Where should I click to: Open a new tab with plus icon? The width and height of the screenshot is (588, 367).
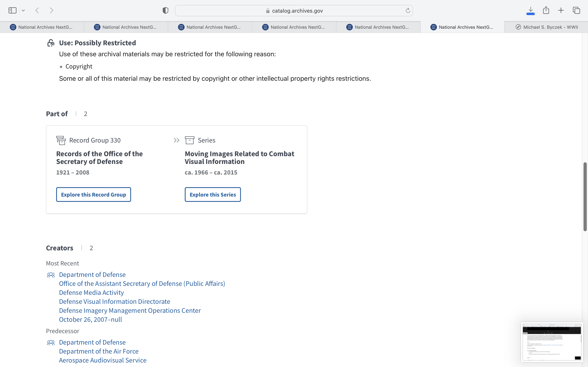pos(561,10)
